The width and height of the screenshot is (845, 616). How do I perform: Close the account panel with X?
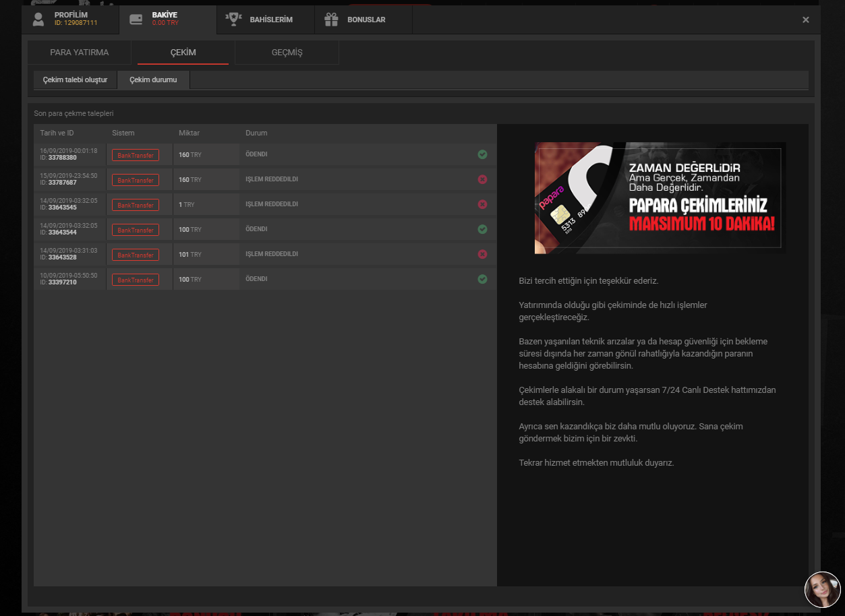(x=805, y=20)
